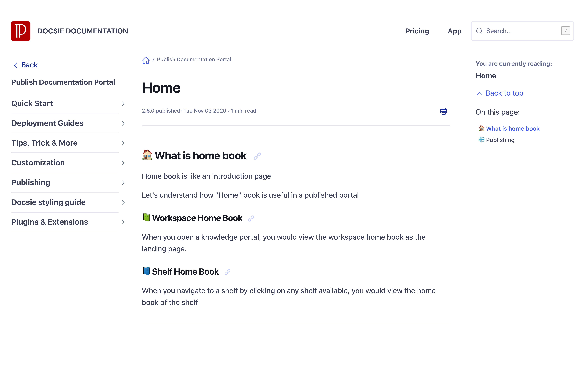
Task: Open Quick Start section
Action: 32,103
